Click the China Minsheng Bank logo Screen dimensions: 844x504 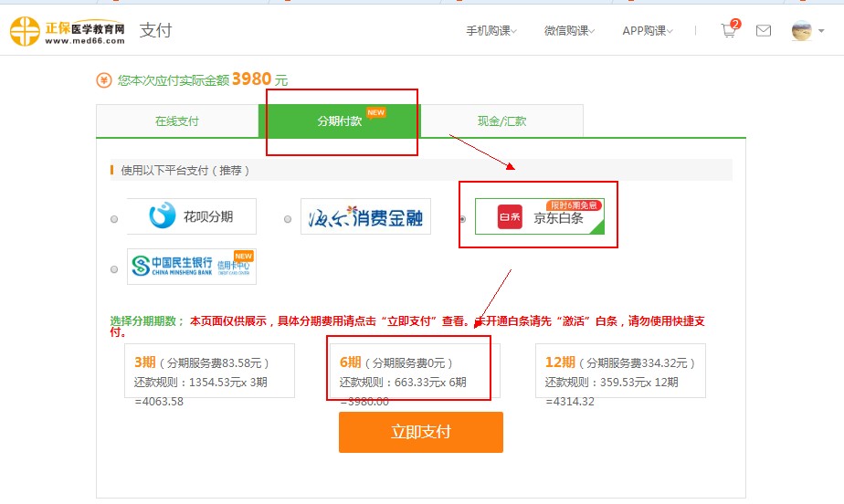192,267
